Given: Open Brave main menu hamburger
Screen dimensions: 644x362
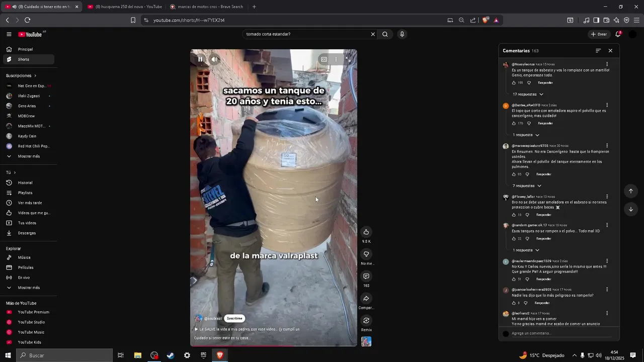Looking at the screenshot, I should pyautogui.click(x=637, y=20).
